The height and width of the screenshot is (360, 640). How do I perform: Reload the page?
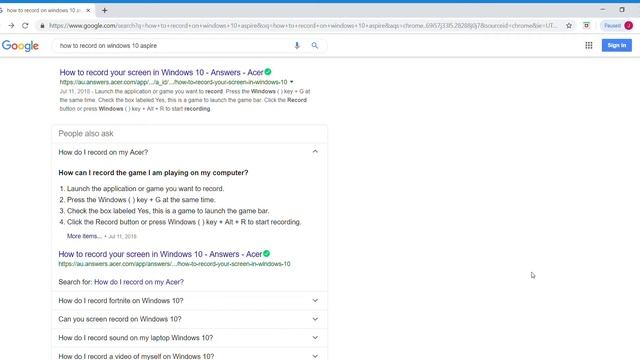tap(25, 26)
